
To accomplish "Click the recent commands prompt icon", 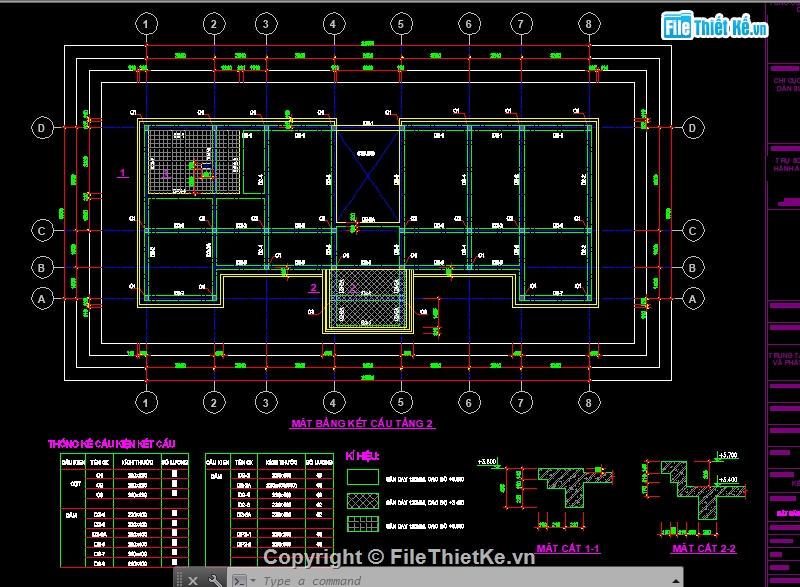I will click(239, 580).
